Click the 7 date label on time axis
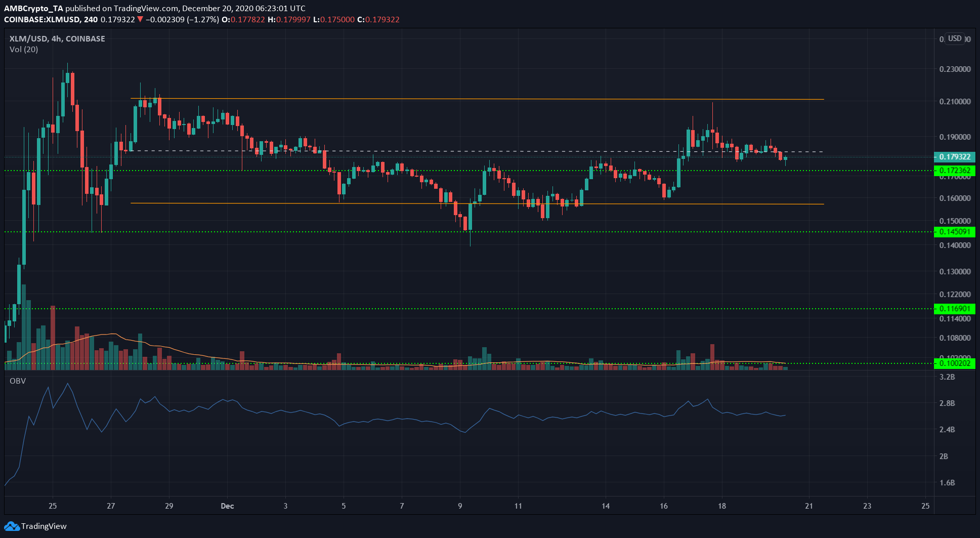Viewport: 980px width, 538px height. point(402,506)
